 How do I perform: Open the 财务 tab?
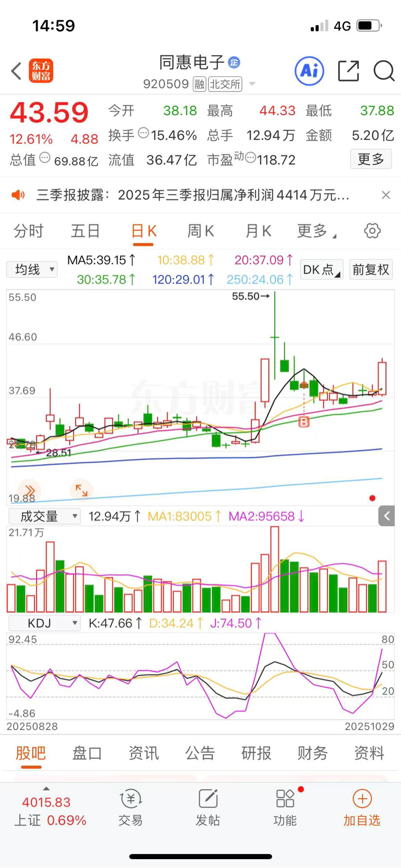pos(313,753)
